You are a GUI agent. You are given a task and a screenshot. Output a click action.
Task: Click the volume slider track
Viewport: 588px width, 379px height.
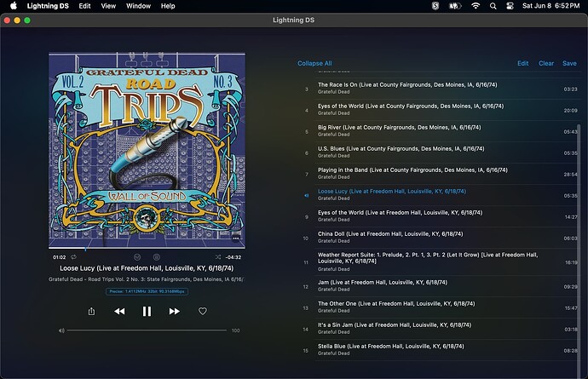[x=147, y=330]
